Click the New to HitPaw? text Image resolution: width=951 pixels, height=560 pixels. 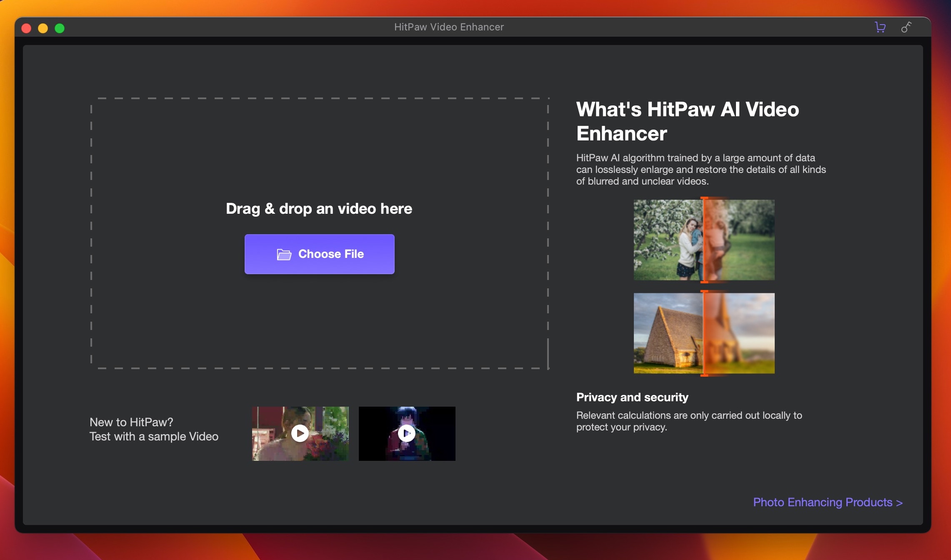[x=131, y=422]
